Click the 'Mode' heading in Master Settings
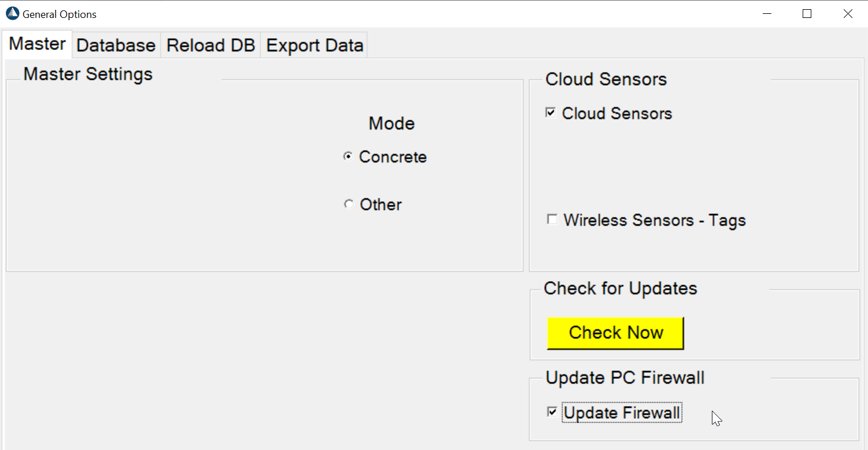The width and height of the screenshot is (868, 450). click(391, 123)
